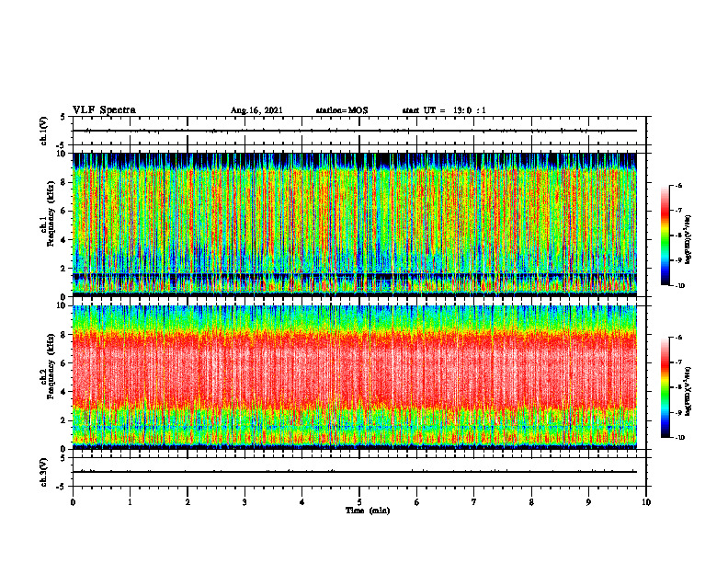Click ch.1 frequency axis tick "4"
The width and height of the screenshot is (728, 563).
click(x=64, y=240)
